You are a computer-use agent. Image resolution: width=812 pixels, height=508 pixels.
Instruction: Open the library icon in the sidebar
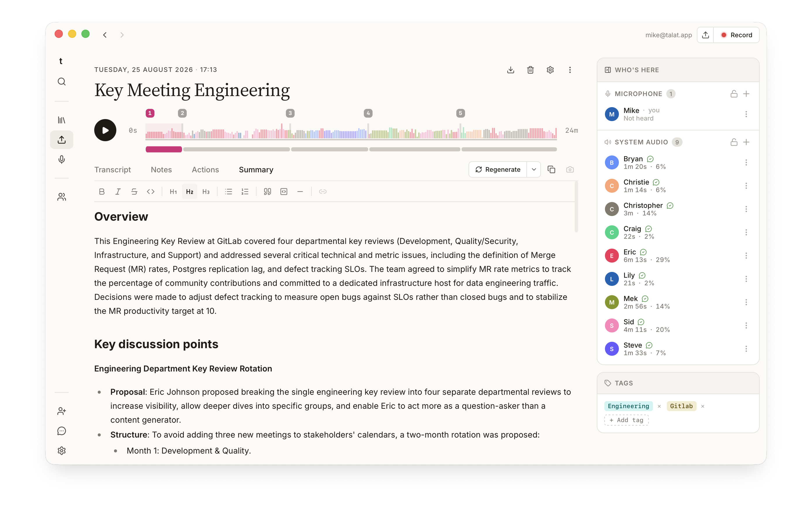[61, 120]
